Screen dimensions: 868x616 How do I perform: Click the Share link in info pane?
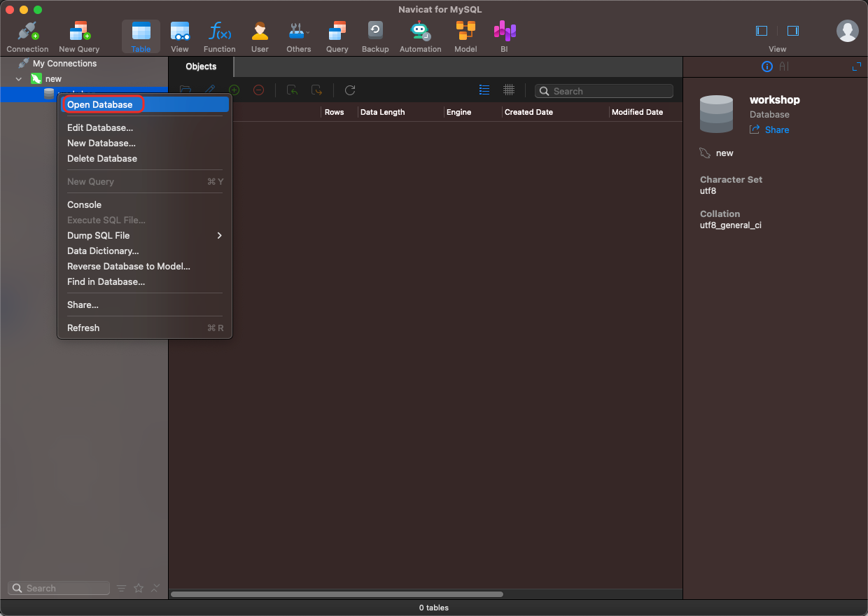pyautogui.click(x=769, y=129)
